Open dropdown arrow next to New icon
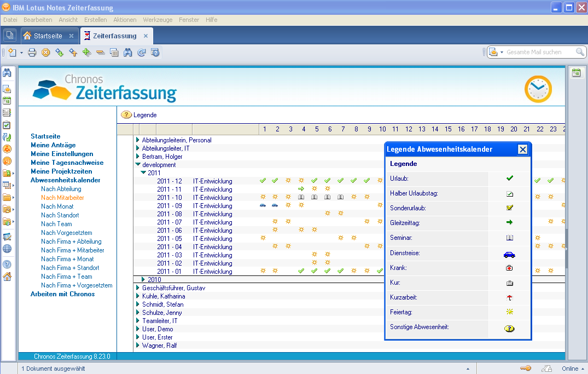Viewport: 588px width, 374px height. (21, 53)
